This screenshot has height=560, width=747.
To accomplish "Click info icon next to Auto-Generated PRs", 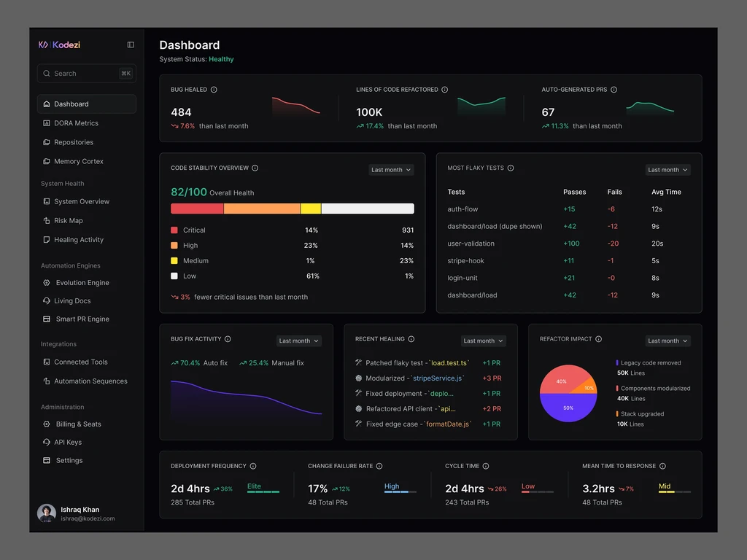I will [614, 90].
